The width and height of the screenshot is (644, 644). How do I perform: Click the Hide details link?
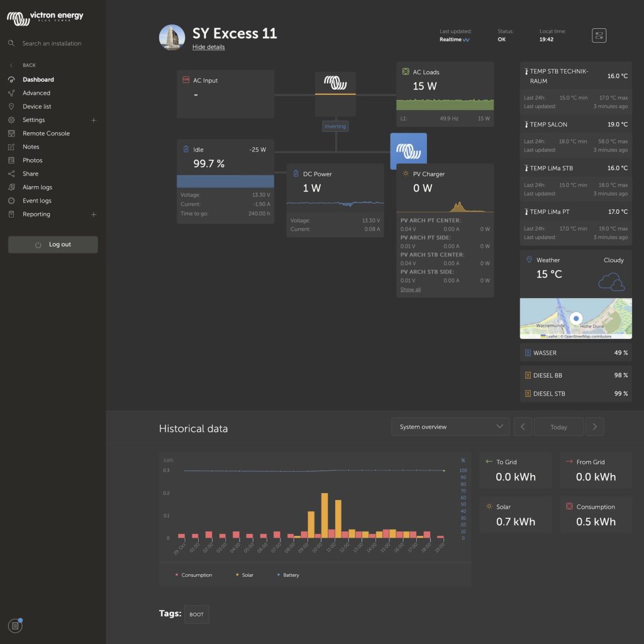click(x=209, y=47)
